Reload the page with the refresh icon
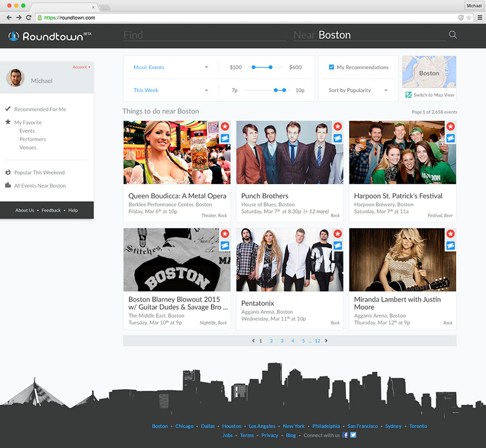 coord(29,18)
